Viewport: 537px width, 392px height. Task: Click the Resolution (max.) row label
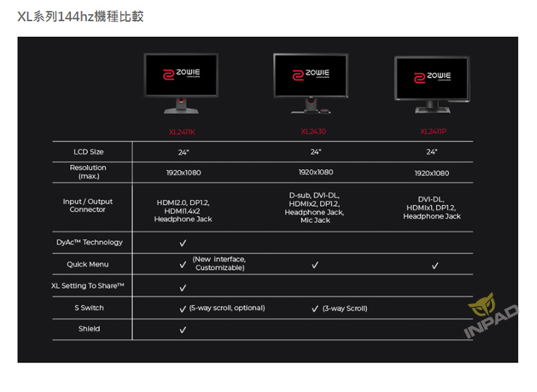(89, 172)
